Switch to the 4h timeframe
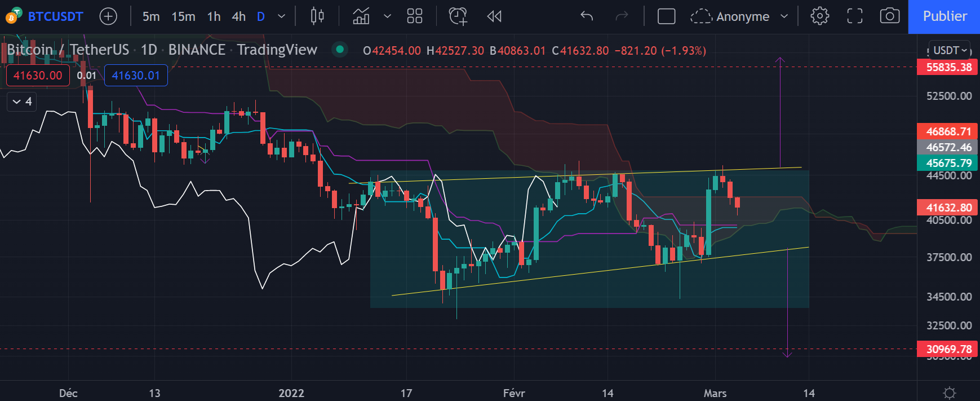Screen dimensions: 980x401 point(238,16)
